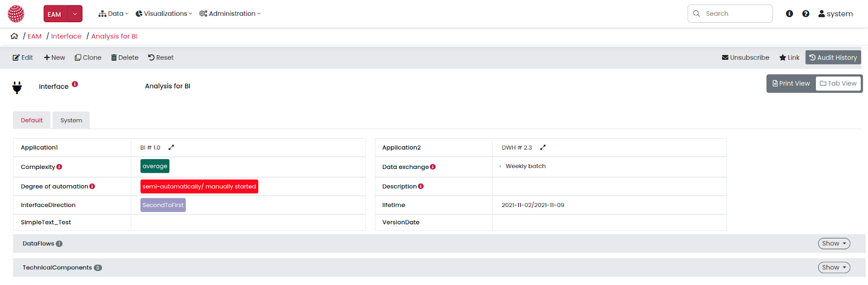Click the magnifier icon in search box
Image resolution: width=868 pixels, height=285 pixels.
click(x=697, y=14)
